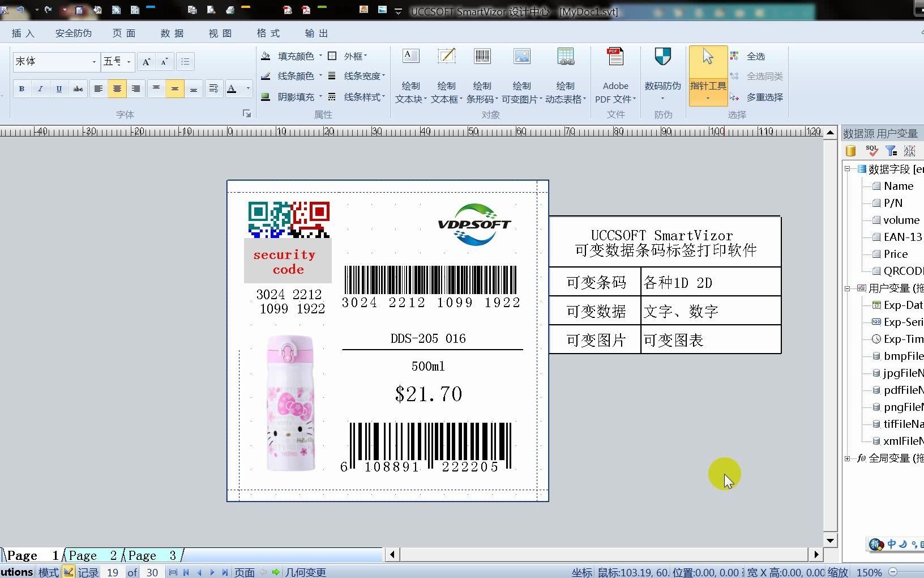Select the Draw Dynamic Table tool

tap(565, 76)
